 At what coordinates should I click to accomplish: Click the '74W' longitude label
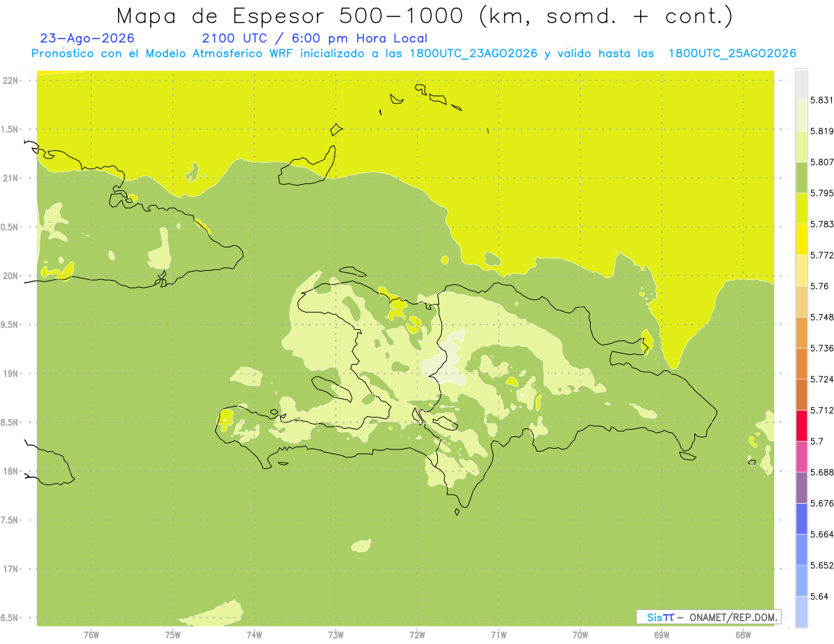point(254,635)
